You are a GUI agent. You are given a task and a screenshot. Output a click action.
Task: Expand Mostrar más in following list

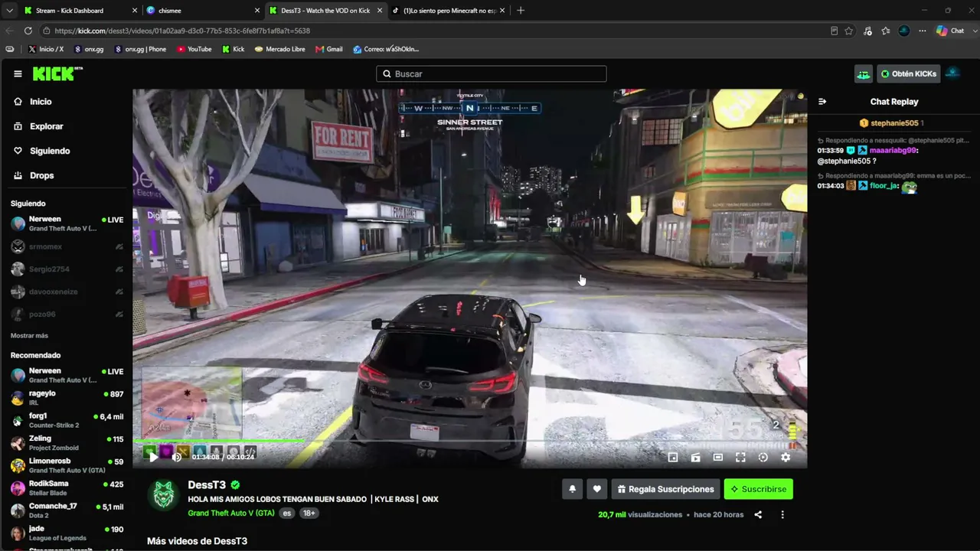click(x=29, y=336)
